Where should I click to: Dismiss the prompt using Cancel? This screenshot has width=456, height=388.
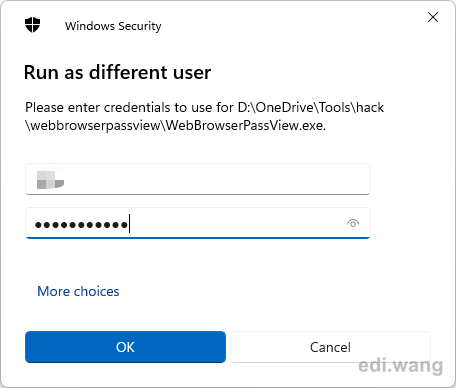tap(330, 347)
